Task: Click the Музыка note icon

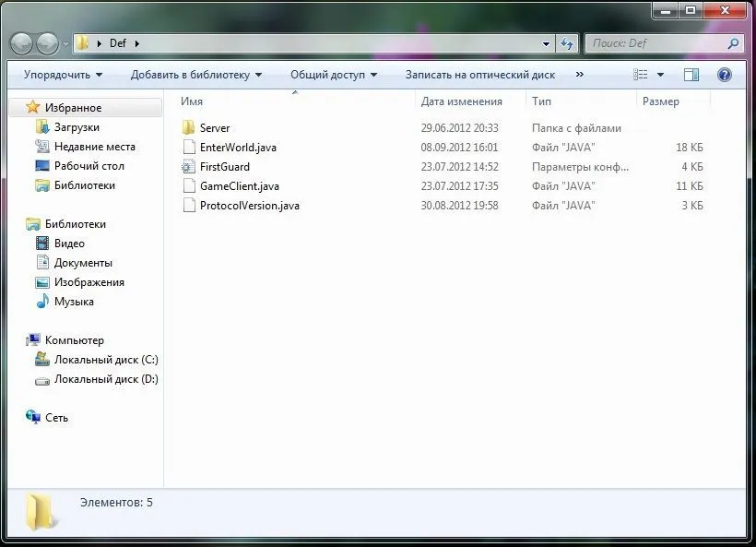Action: 43,301
